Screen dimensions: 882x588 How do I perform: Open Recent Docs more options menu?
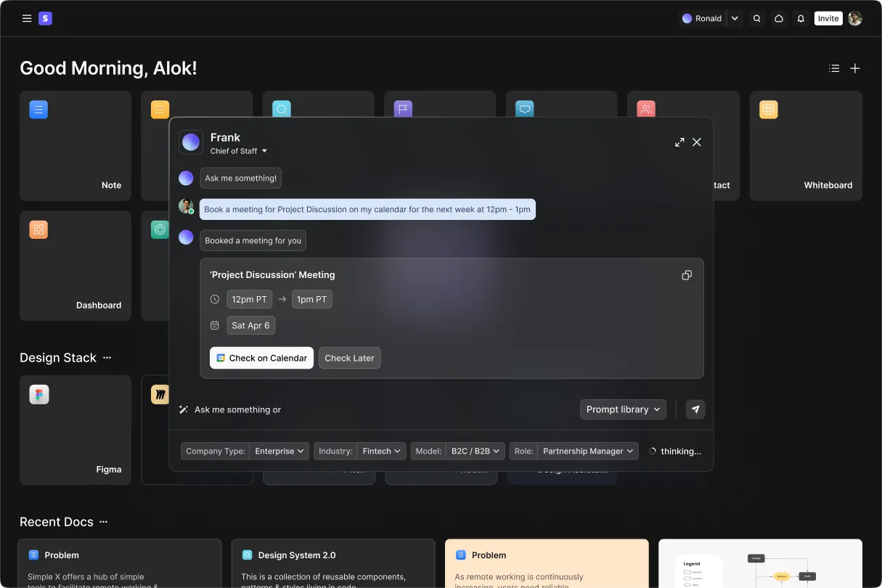[104, 522]
